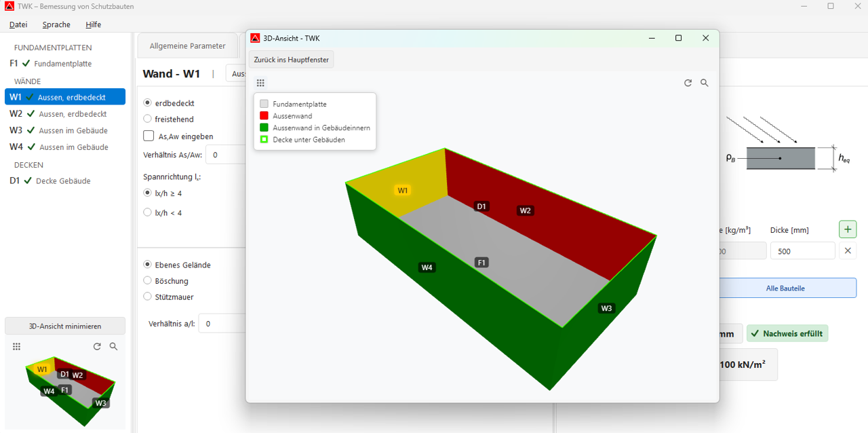Switch to the Allgemeine Parameter tab

[x=187, y=45]
